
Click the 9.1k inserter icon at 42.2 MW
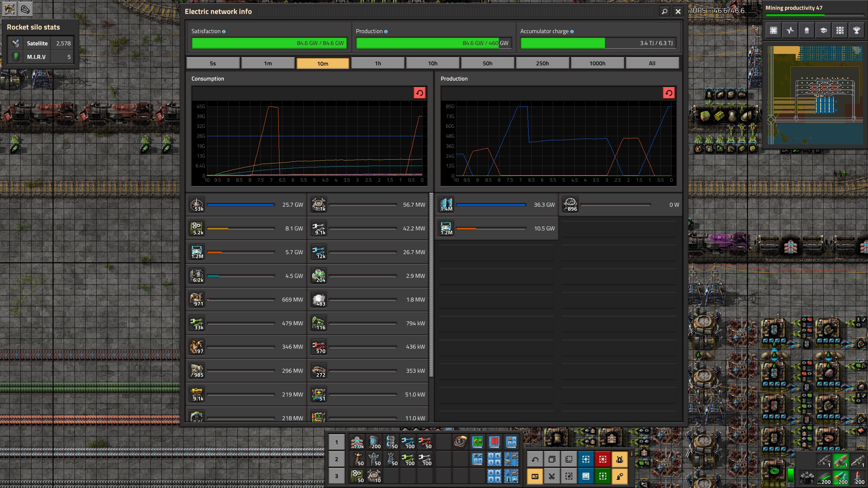point(319,228)
